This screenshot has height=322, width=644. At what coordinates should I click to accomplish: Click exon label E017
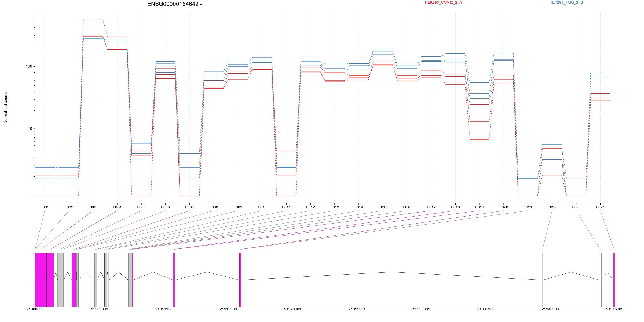[431, 207]
